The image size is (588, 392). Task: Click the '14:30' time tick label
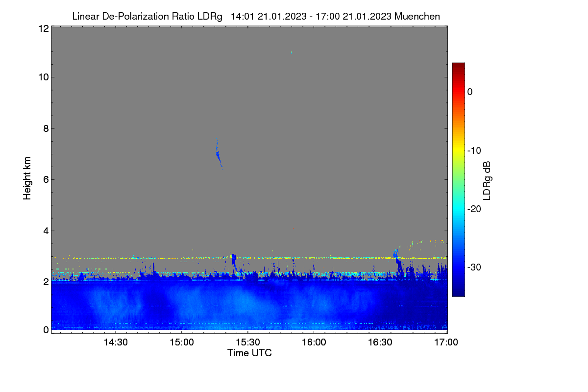pos(116,343)
